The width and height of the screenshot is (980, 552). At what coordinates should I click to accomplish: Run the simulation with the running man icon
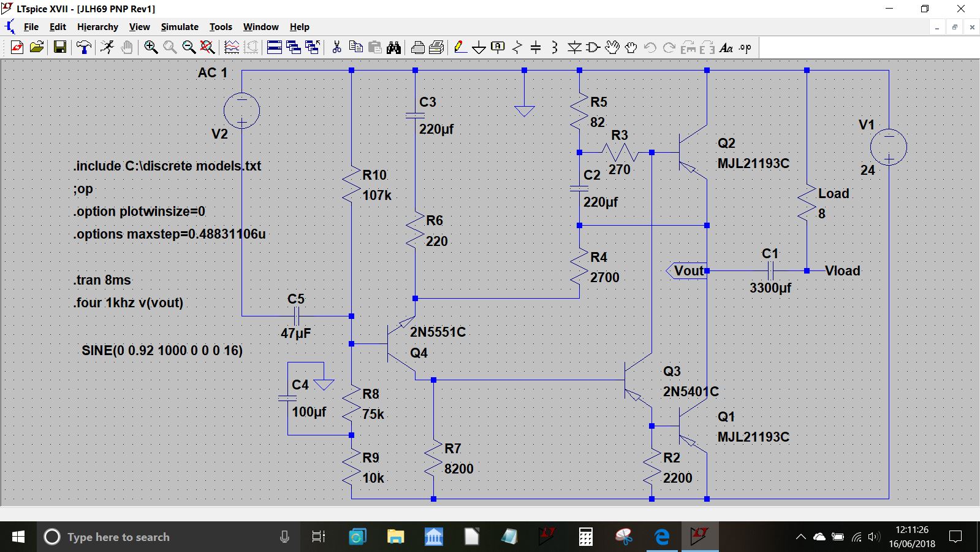pyautogui.click(x=107, y=47)
